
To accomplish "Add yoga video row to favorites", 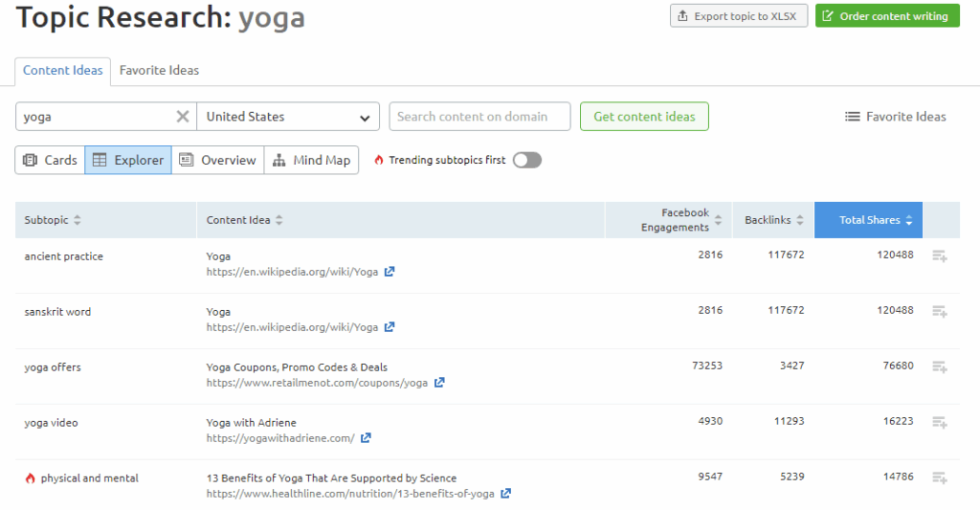I will click(x=940, y=423).
